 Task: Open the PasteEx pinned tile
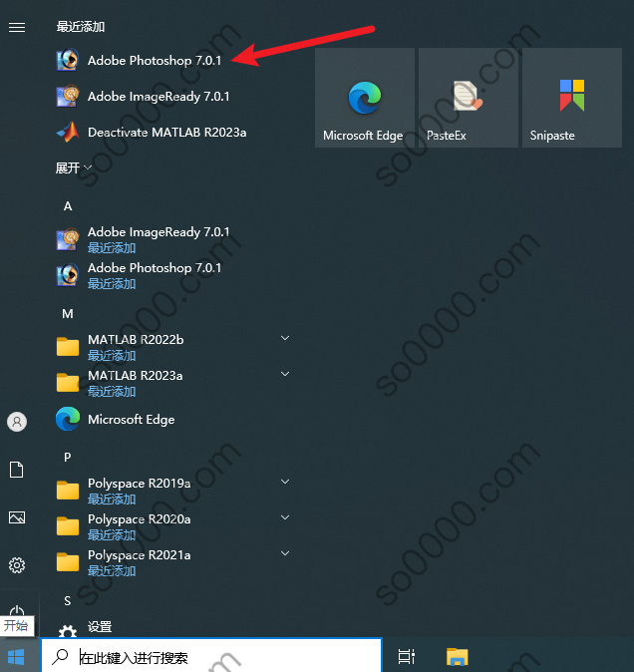point(469,98)
